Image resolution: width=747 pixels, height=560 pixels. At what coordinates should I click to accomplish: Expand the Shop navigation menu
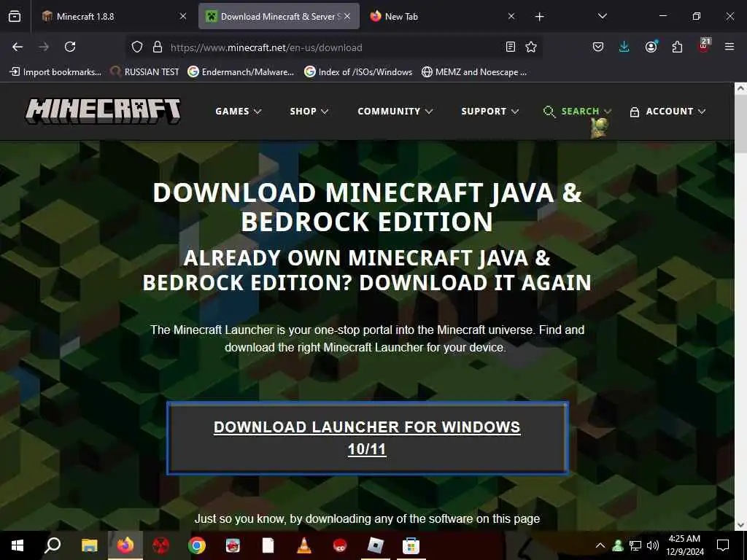coord(309,112)
